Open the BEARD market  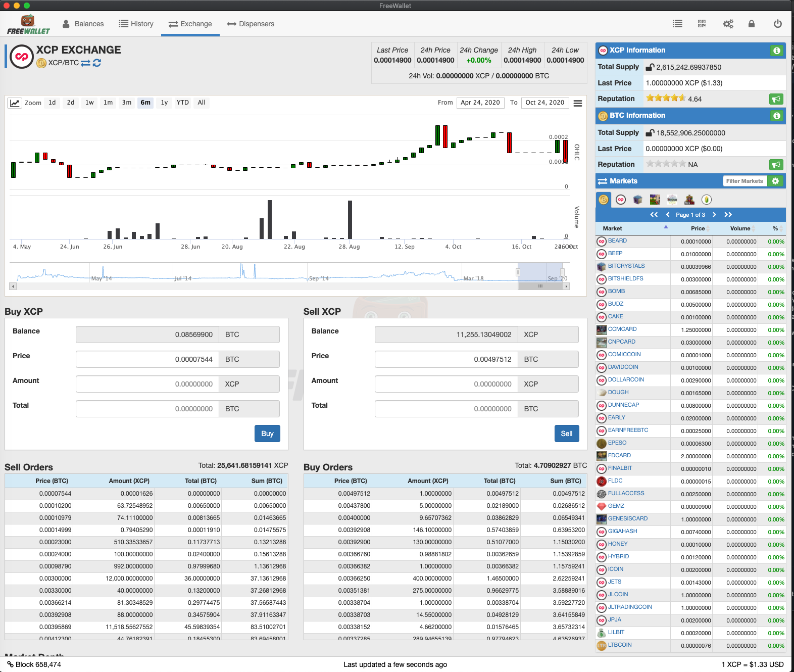(617, 241)
